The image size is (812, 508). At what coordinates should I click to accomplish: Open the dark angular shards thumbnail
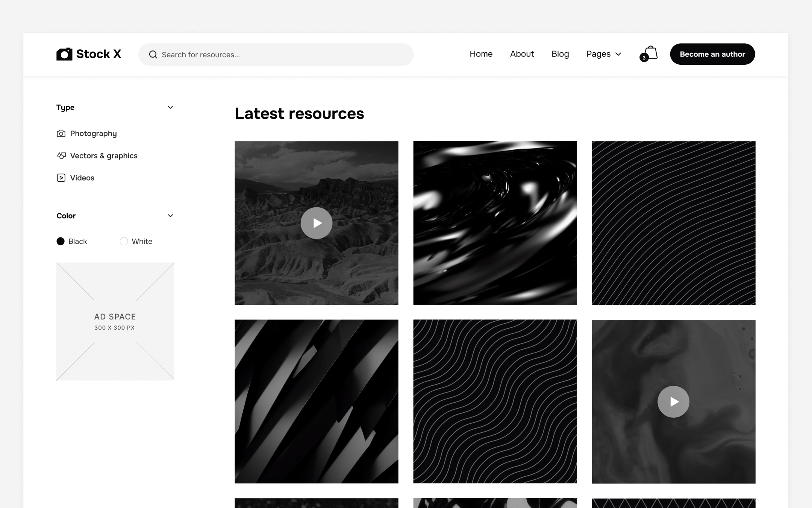(317, 402)
